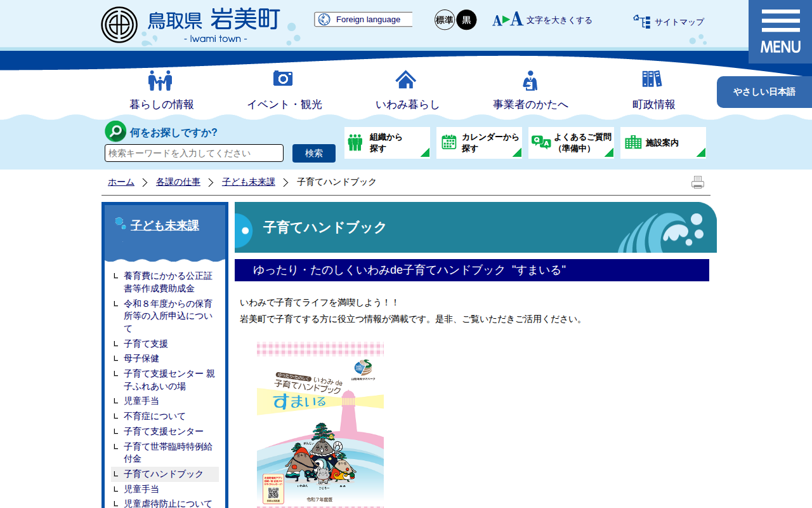Click the 鳥取県 岩美町 site title
Image resolution: width=812 pixels, height=508 pixels.
pos(213,20)
